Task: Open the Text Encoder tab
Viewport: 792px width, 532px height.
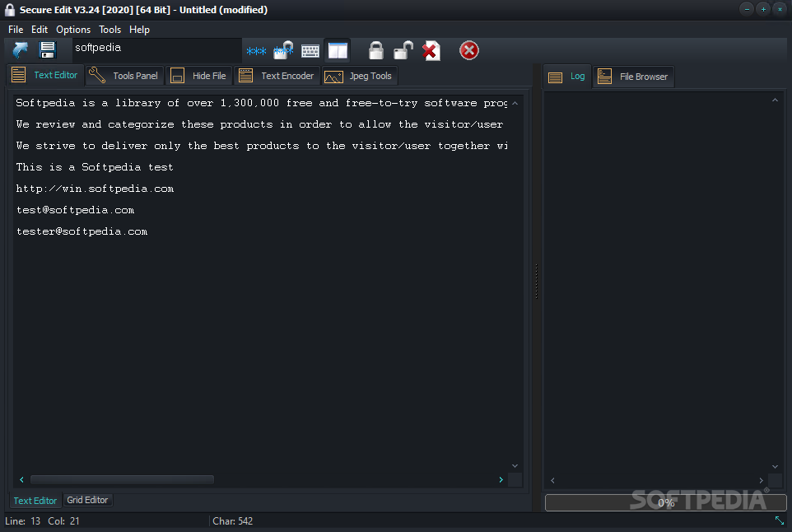Action: click(277, 76)
